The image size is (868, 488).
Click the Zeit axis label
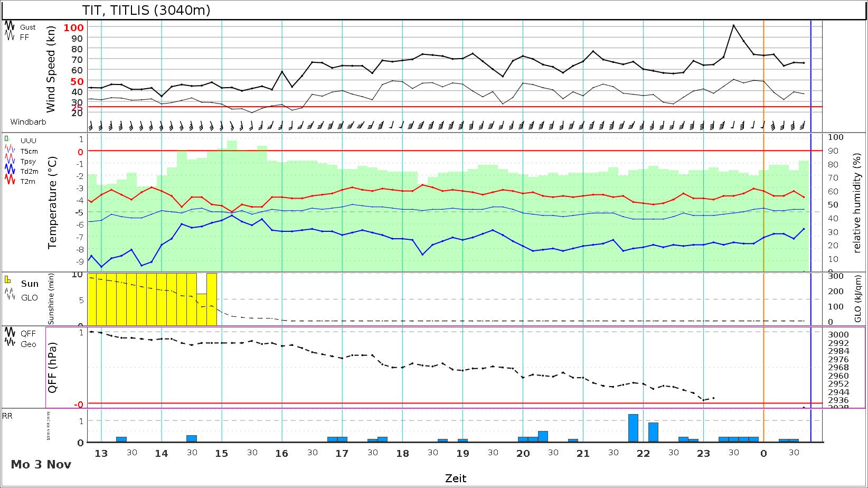coord(455,478)
